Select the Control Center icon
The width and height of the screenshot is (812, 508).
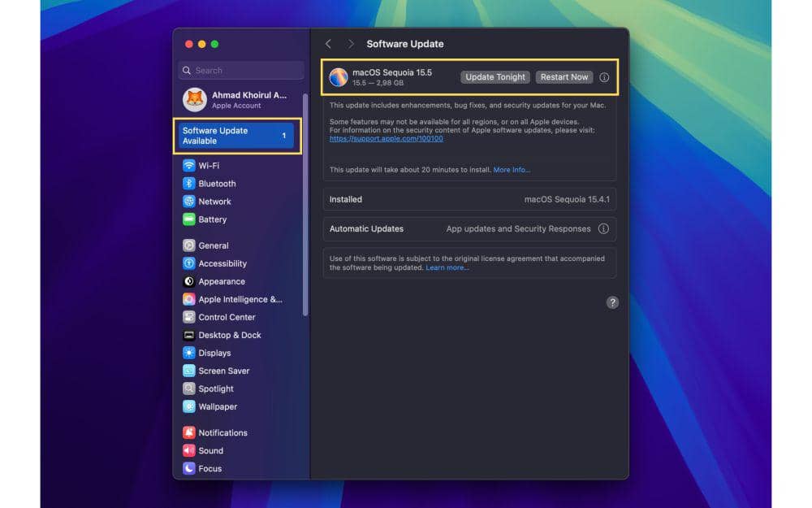point(189,317)
